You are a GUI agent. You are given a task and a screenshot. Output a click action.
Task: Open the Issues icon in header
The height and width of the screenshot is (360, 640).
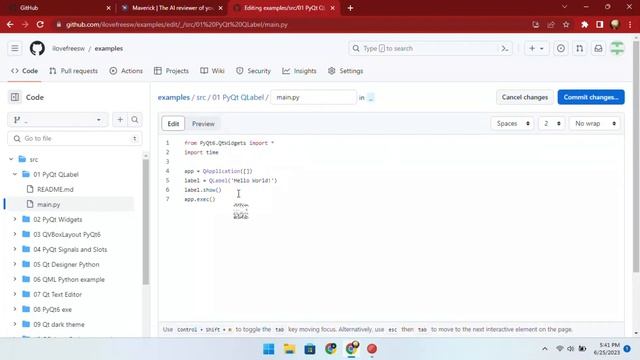pos(561,48)
